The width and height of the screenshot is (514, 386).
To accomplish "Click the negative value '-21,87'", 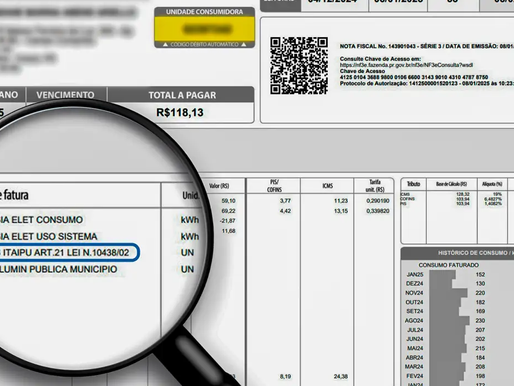I will coord(228,221).
